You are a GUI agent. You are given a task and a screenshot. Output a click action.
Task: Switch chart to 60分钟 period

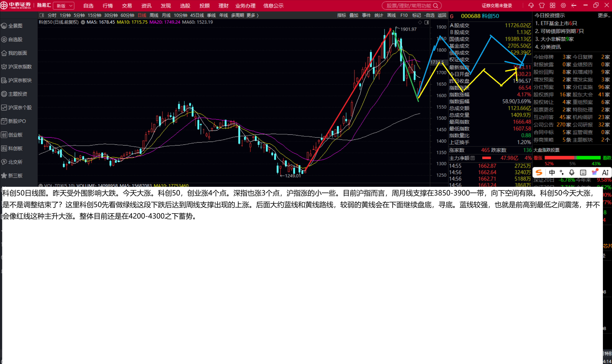coord(127,15)
